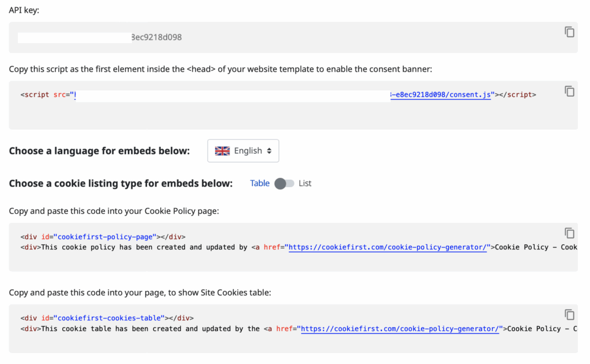Open the consent.js script URL link

(441, 95)
